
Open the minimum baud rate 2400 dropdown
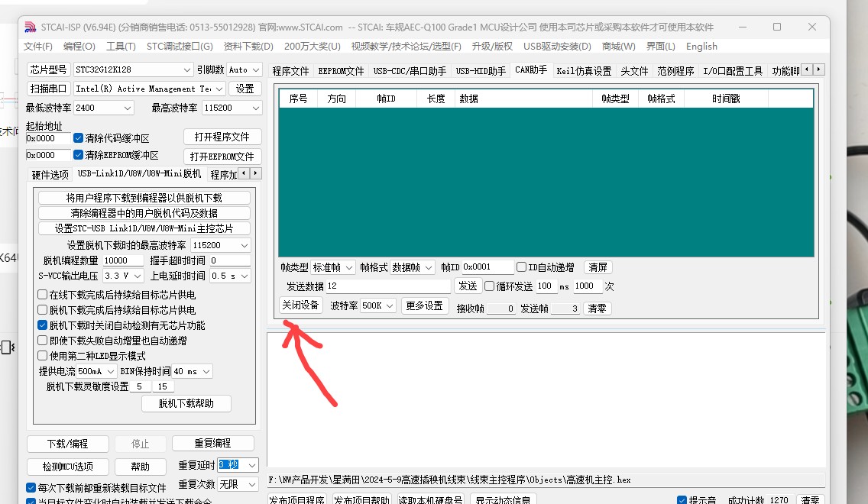104,108
